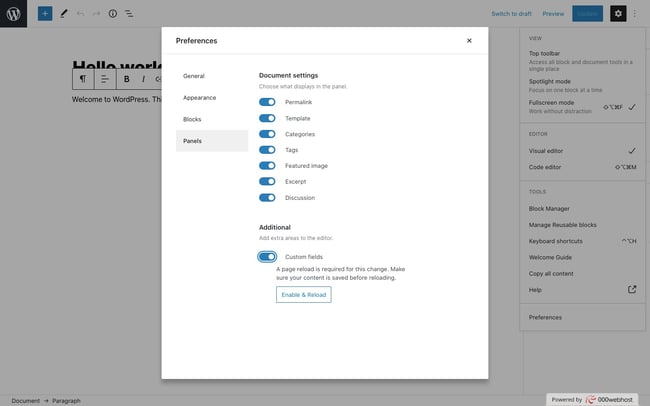The height and width of the screenshot is (406, 650).
Task: Toggle the Featured image panel switch
Action: coord(267,165)
